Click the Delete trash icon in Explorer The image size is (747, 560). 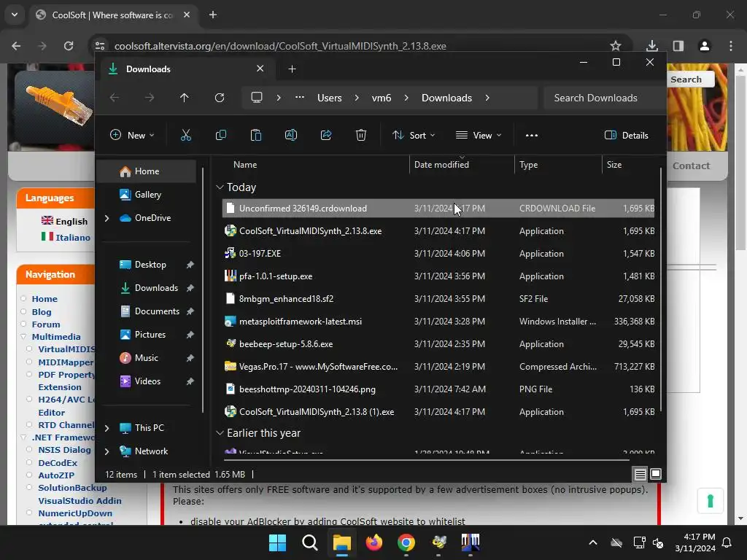coord(361,135)
